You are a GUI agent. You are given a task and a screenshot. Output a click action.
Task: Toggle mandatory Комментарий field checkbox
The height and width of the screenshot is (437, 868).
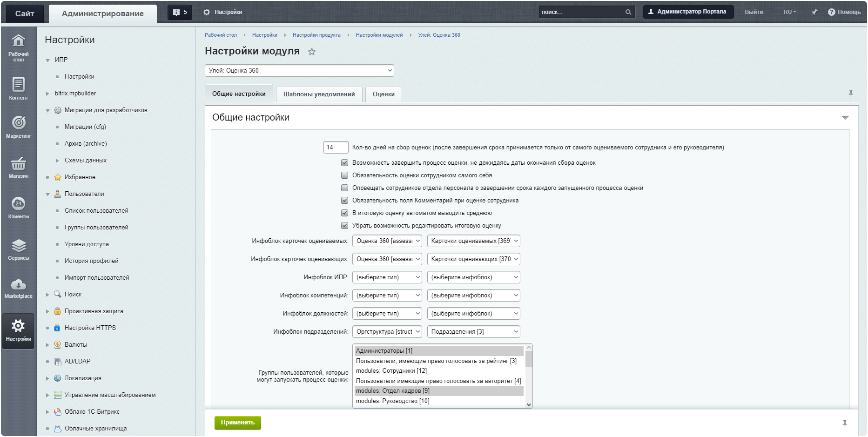point(344,201)
